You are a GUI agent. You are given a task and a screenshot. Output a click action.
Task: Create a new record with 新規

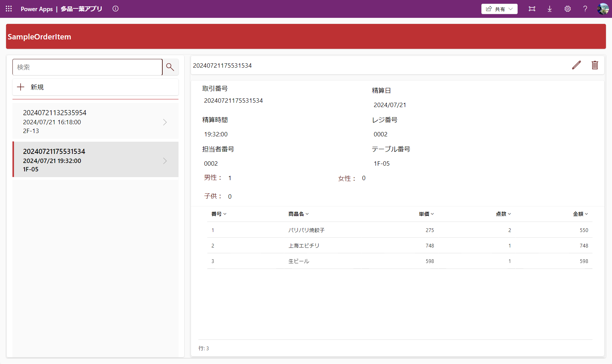[x=95, y=87]
